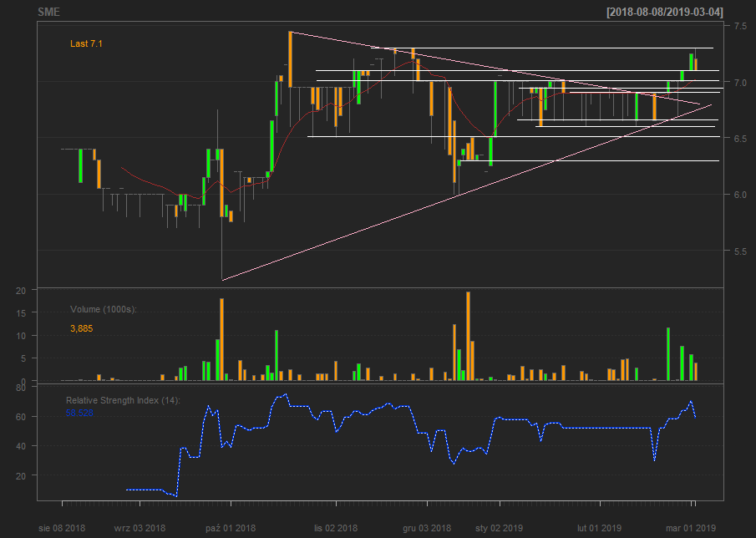Click the volume axis label 15
Screen dimensions: 756x538
pos(21,313)
